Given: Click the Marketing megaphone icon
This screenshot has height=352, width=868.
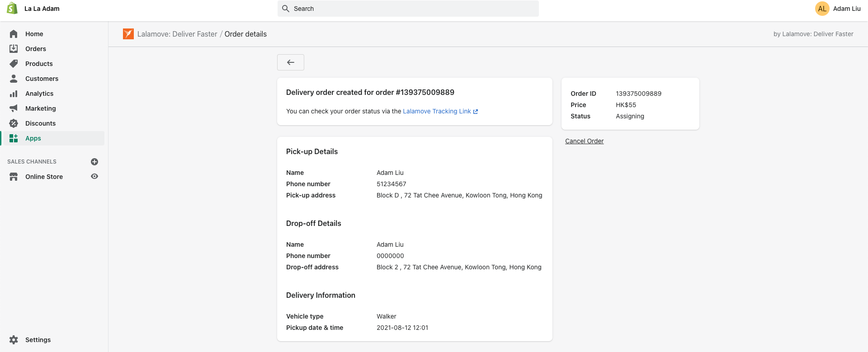Looking at the screenshot, I should (14, 108).
